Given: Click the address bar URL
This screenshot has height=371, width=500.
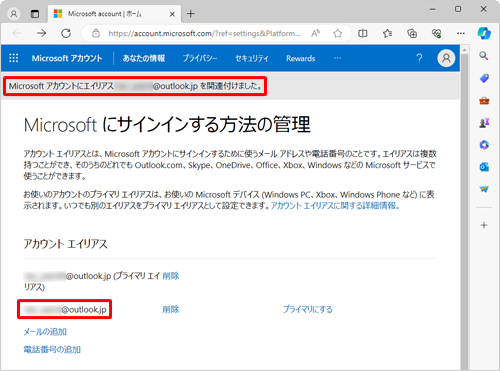Looking at the screenshot, I should (x=204, y=33).
